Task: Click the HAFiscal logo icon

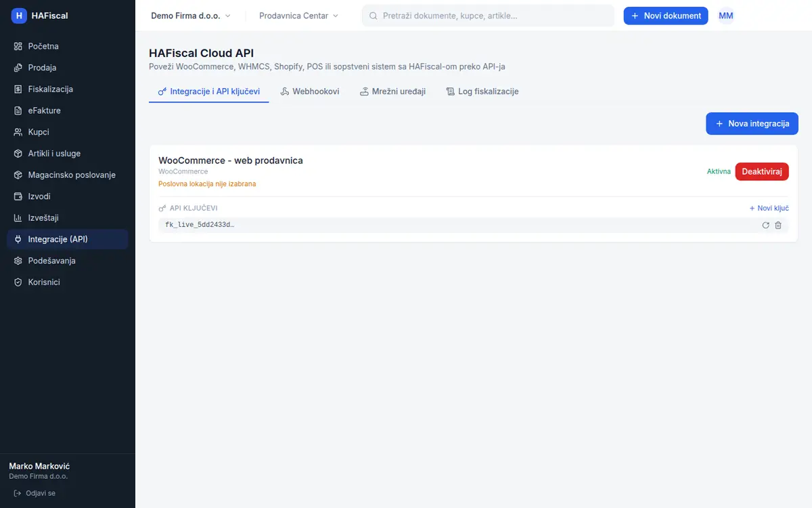Action: tap(19, 16)
